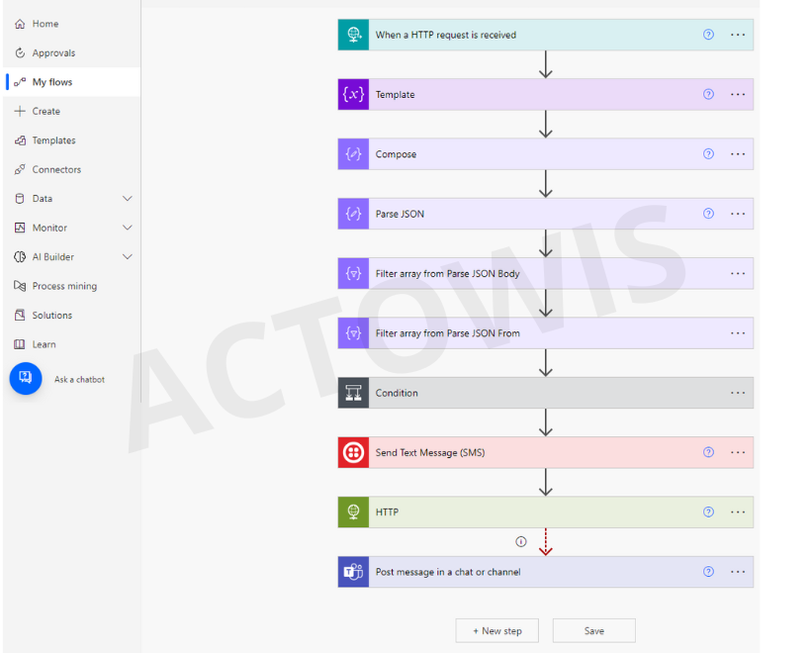Click the Ask a chatbot round button
Image resolution: width=812 pixels, height=653 pixels.
(26, 379)
